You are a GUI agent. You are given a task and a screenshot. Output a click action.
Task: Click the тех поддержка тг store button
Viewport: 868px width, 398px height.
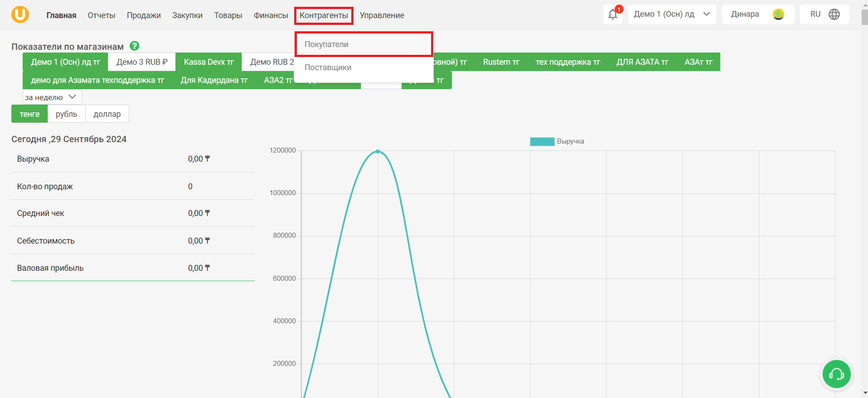567,62
